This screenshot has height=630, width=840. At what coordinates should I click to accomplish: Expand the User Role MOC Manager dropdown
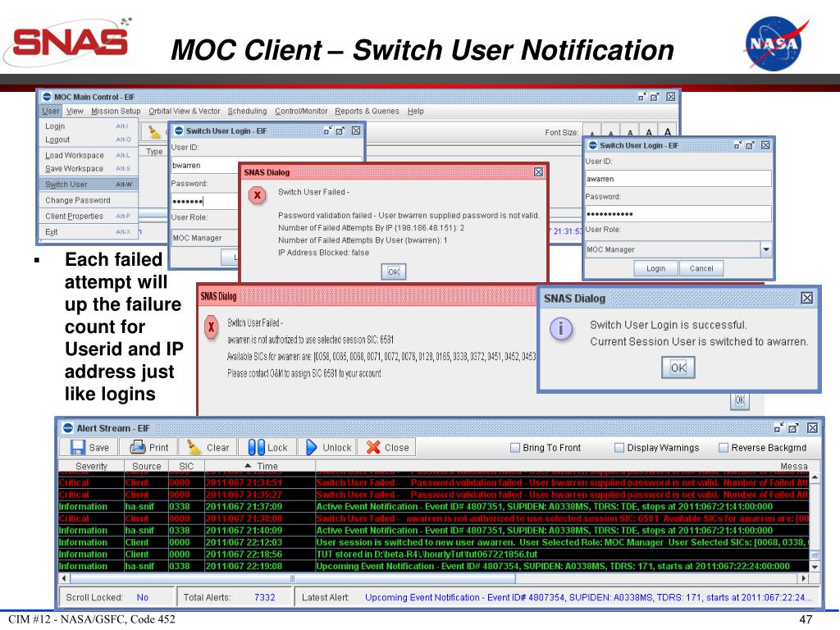pos(766,249)
